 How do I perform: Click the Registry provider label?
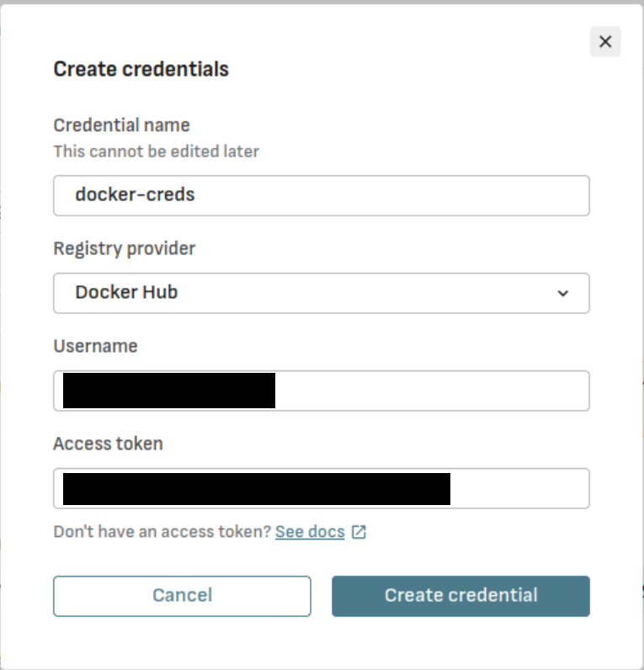(124, 249)
